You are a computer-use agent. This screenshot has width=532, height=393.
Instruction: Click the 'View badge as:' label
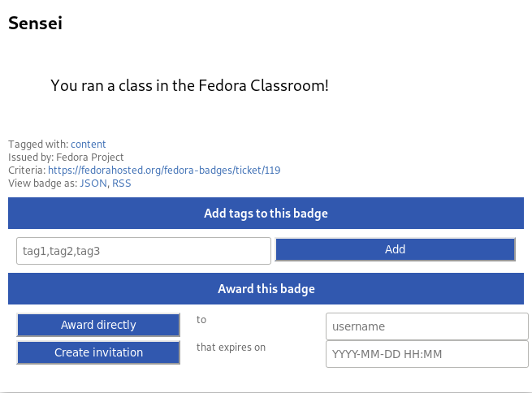click(x=43, y=184)
